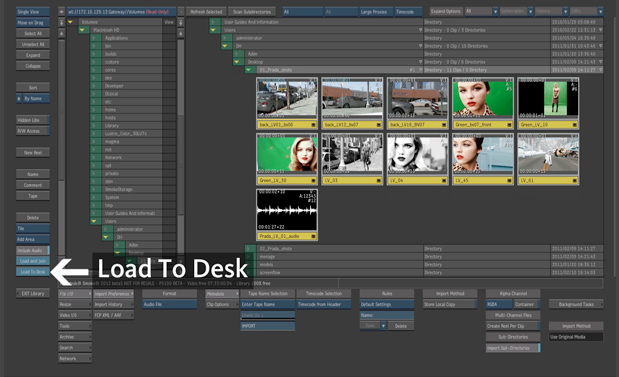The height and width of the screenshot is (377, 619).
Task: Collapse the Volumes root folder arrow
Action: tap(71, 22)
